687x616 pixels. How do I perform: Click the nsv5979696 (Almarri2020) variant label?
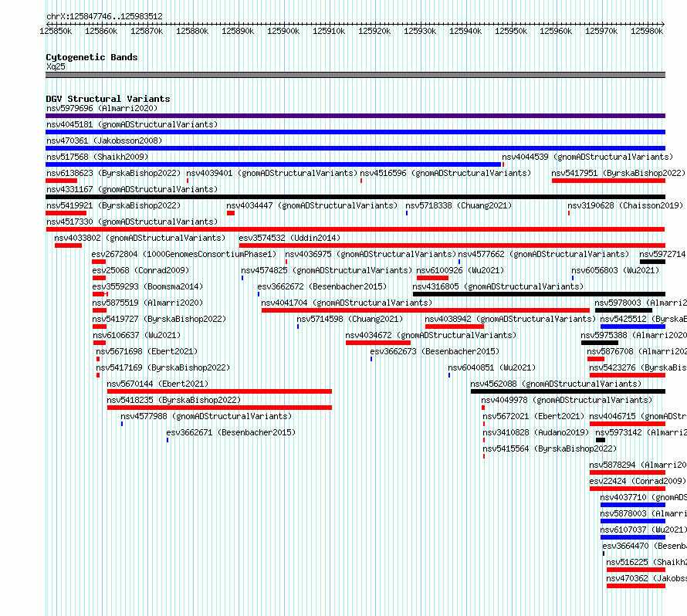(102, 108)
